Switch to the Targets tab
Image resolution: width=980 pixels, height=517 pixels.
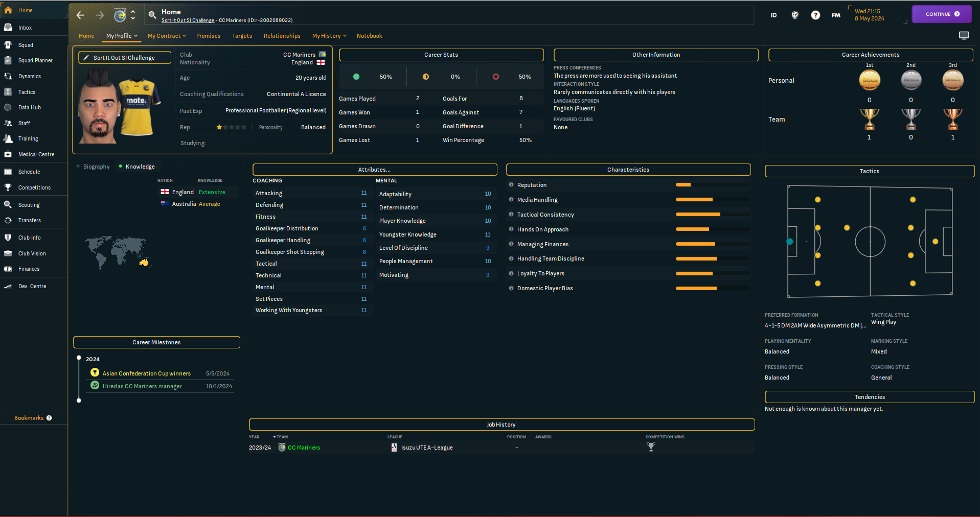pyautogui.click(x=242, y=36)
